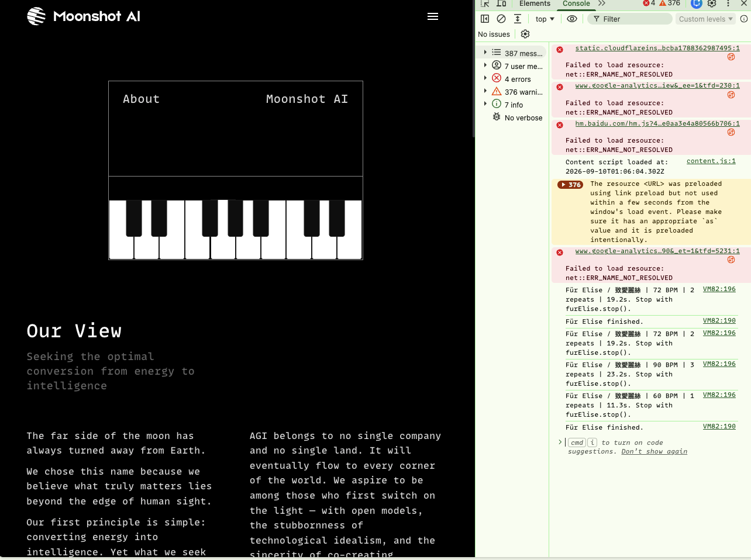Click the Don't show again link
This screenshot has height=560, width=751.
point(654,451)
